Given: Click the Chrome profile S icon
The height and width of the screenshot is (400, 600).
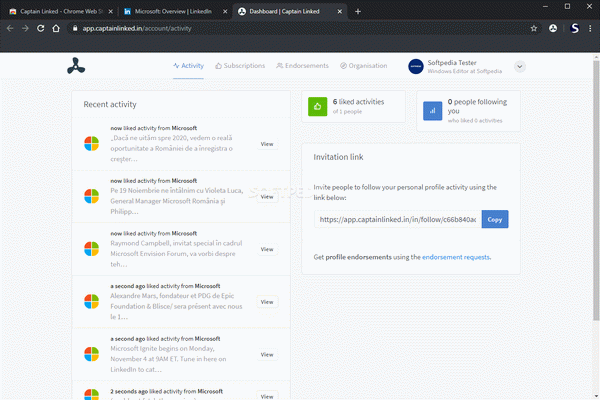Looking at the screenshot, I should click(574, 28).
